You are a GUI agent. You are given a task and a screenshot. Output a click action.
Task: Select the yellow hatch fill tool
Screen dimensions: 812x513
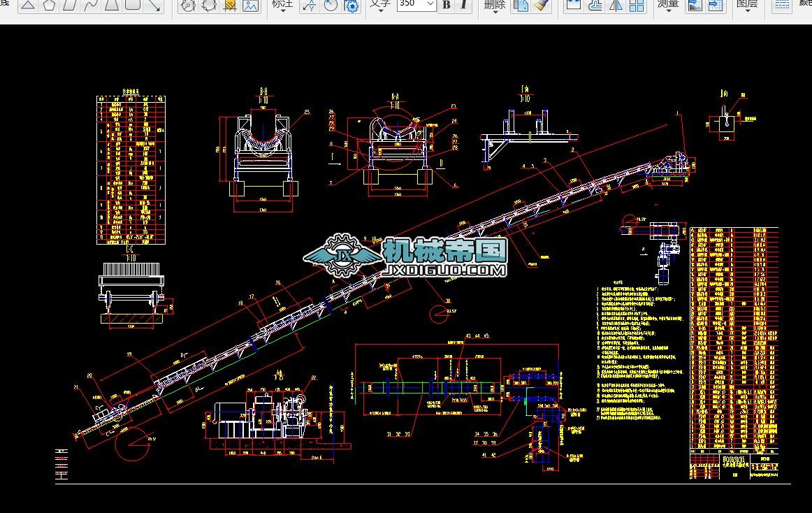230,6
